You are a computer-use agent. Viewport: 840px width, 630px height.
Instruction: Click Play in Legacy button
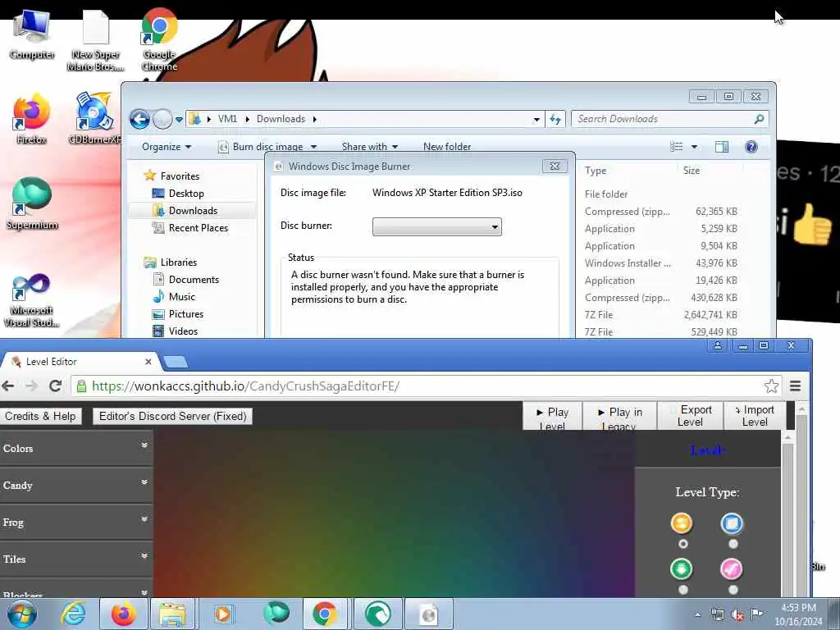[619, 416]
